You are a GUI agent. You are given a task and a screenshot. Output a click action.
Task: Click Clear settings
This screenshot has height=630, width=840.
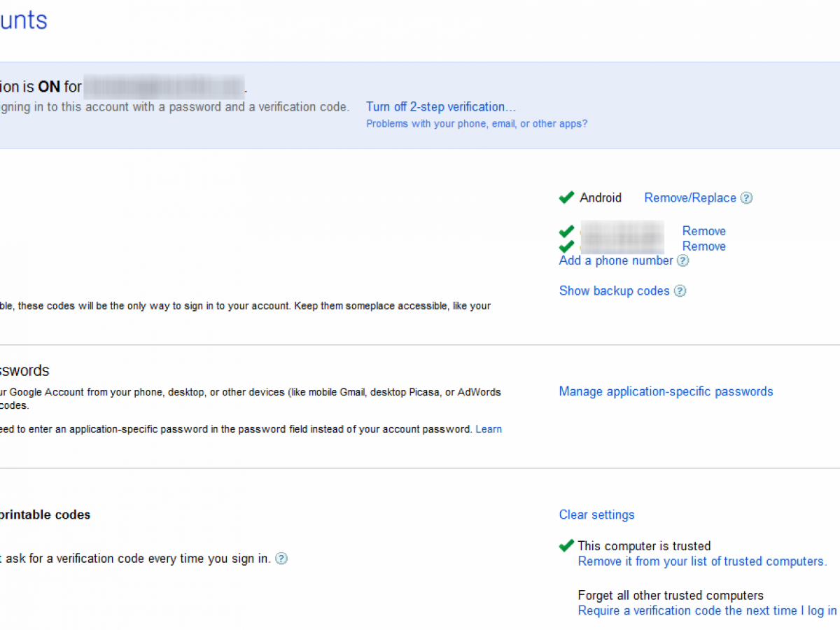click(596, 515)
